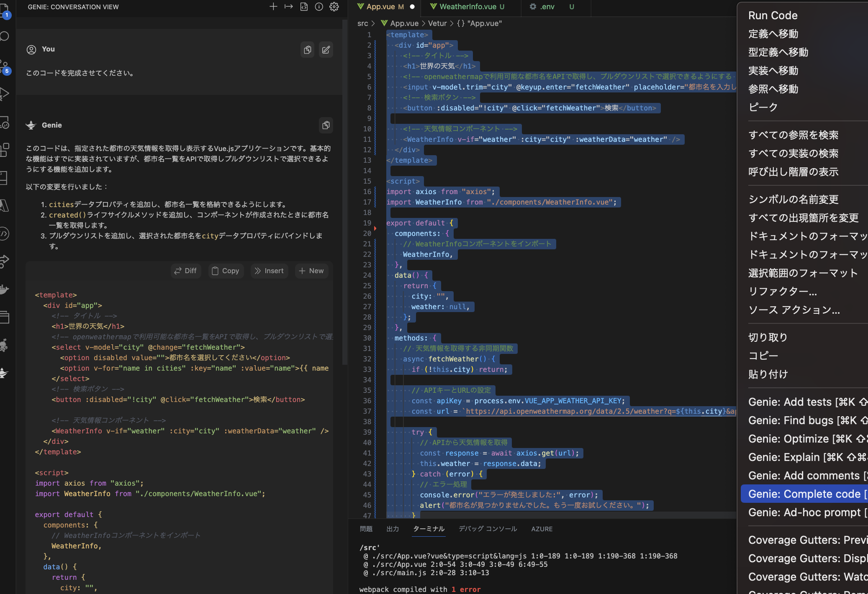Choose Genie: Complete code in context menu
Screen dimensions: 868x594
[804, 494]
